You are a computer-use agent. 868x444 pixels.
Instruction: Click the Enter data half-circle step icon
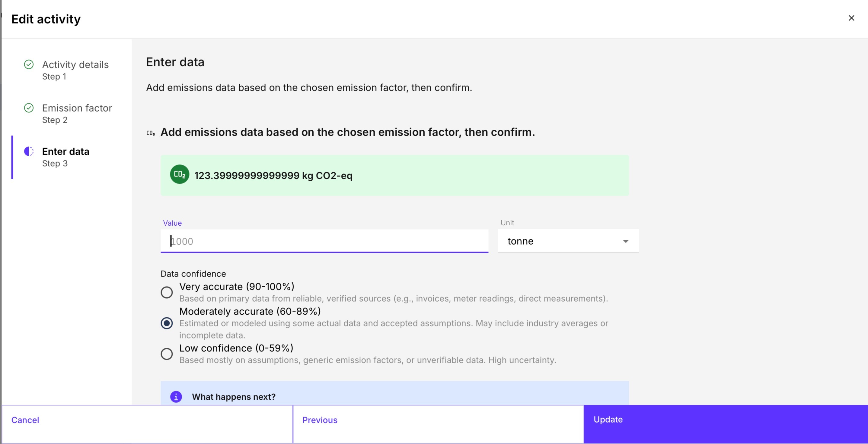pos(29,151)
